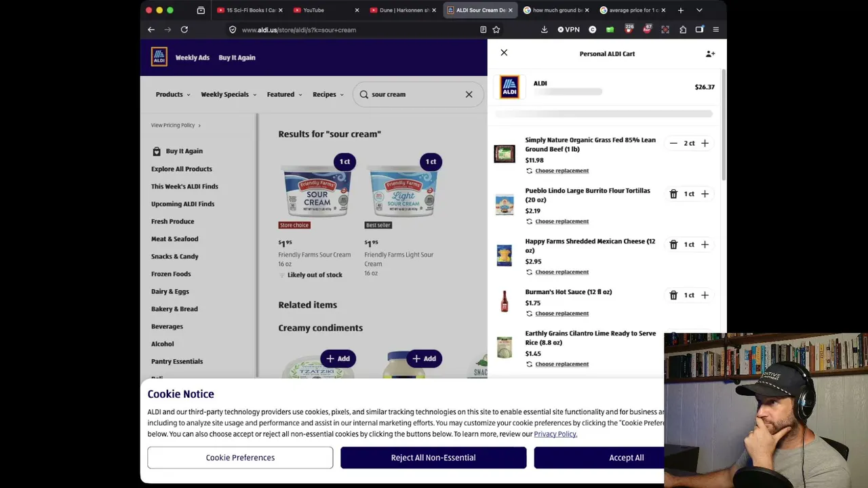Expand the Products dropdown menu
The height and width of the screenshot is (488, 868).
(173, 95)
